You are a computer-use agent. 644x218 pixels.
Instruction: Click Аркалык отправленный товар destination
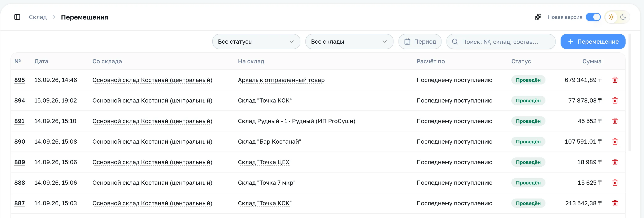point(281,80)
